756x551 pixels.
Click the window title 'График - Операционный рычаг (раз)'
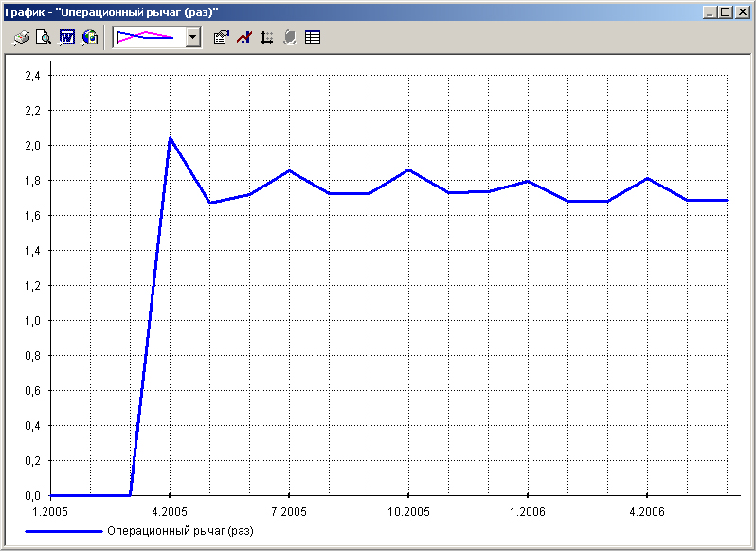[112, 12]
